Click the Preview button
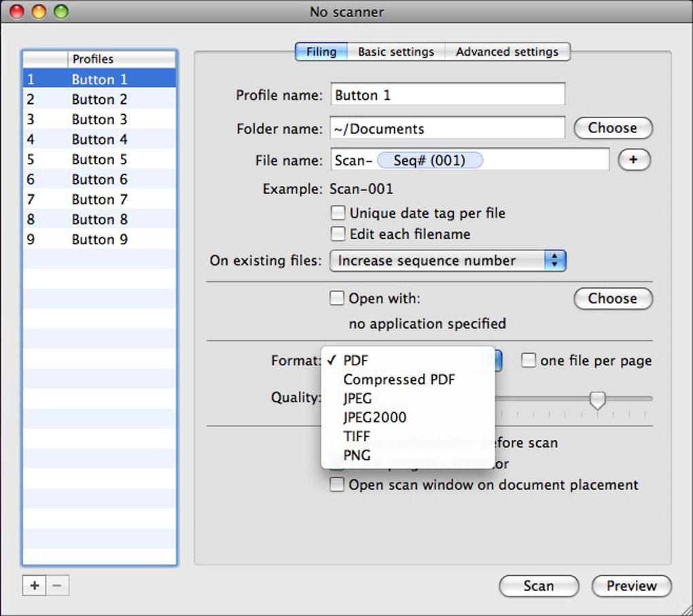The image size is (693, 616). click(x=631, y=586)
